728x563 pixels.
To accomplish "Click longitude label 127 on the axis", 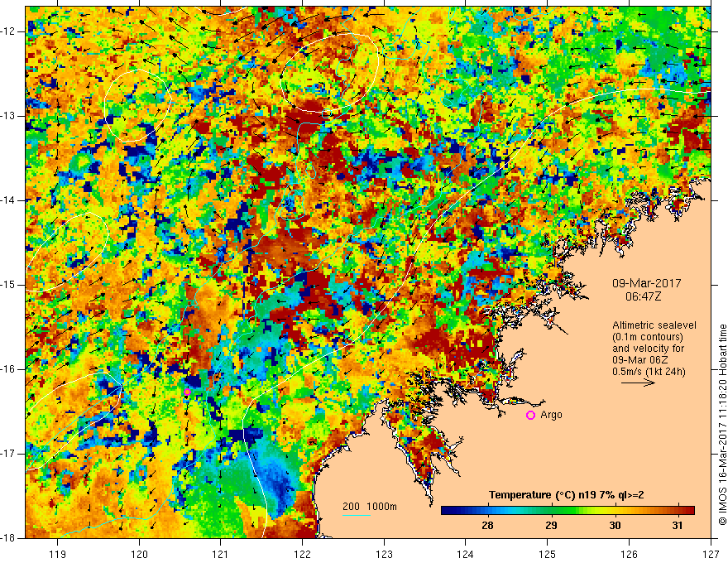I will pyautogui.click(x=711, y=554).
